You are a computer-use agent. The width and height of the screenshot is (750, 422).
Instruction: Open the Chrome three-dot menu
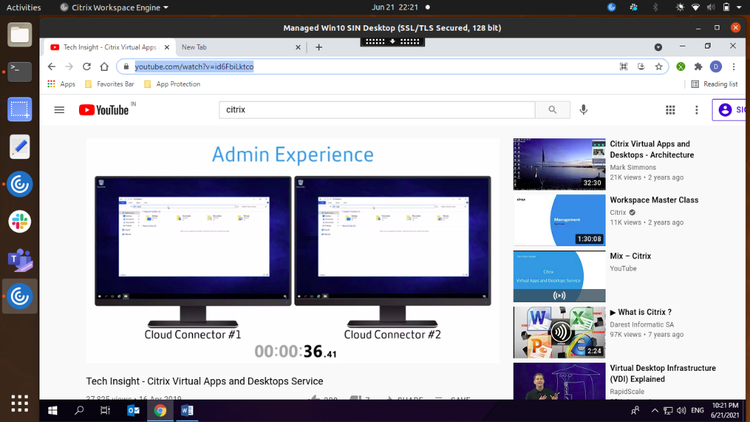point(733,67)
